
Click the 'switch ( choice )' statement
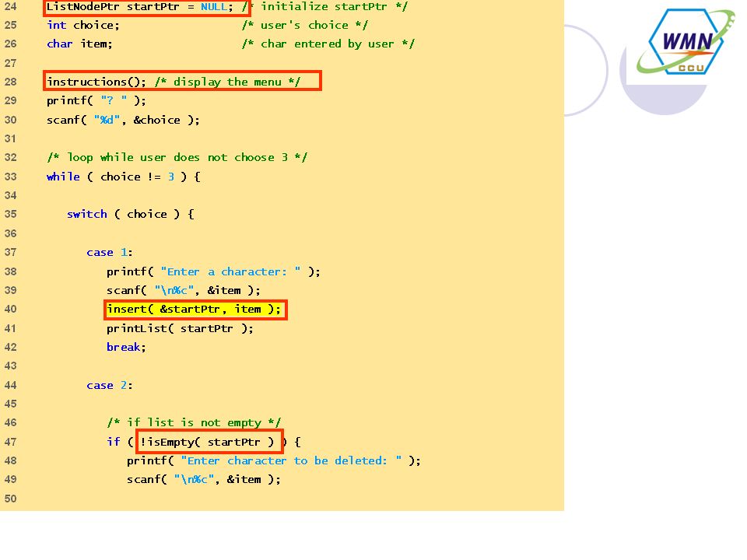tap(130, 215)
